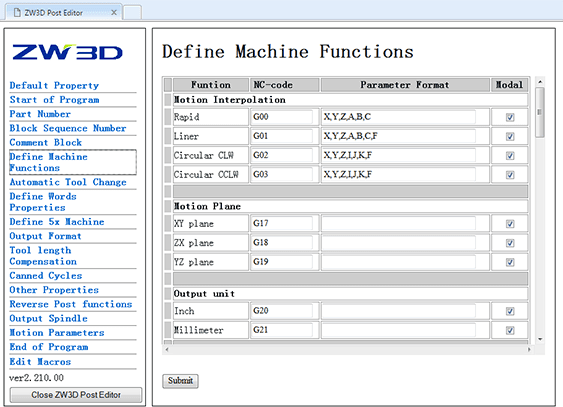Click the horizontal scrollbar right arrow
Image resolution: width=563 pixels, height=407 pixels.
(x=529, y=349)
